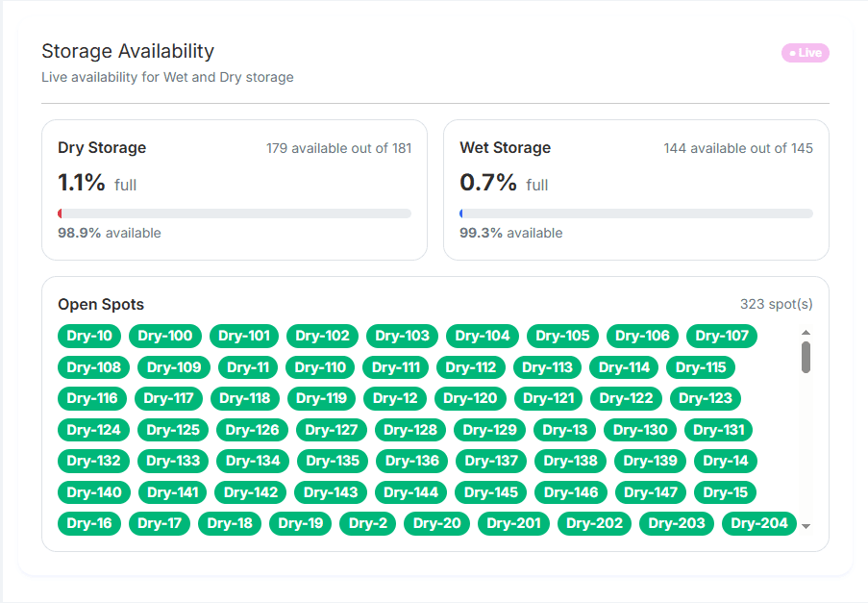Screen dimensions: 868x603
Task: Click the Dry Storage availability progress bar
Action: [234, 214]
